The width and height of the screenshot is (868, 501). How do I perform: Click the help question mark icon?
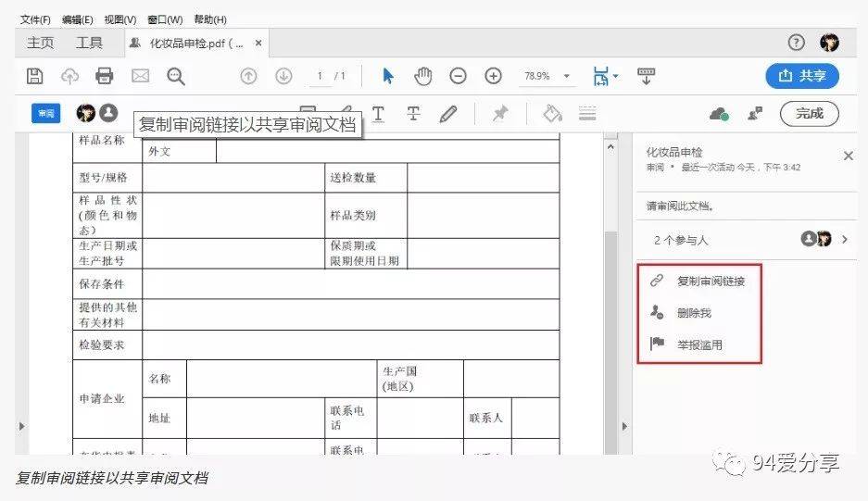click(x=796, y=43)
